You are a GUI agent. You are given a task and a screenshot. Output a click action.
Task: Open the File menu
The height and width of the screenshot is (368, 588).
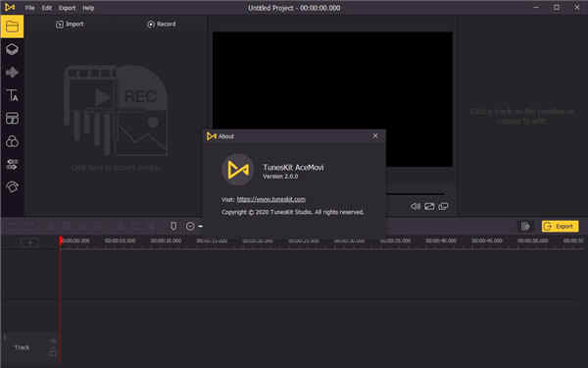coord(29,8)
